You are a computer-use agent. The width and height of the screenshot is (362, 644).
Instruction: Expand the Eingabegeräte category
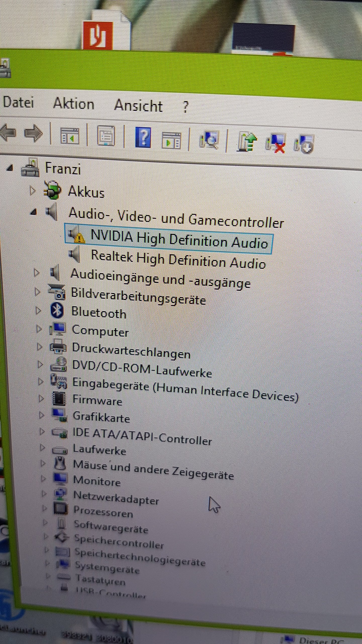(x=40, y=381)
